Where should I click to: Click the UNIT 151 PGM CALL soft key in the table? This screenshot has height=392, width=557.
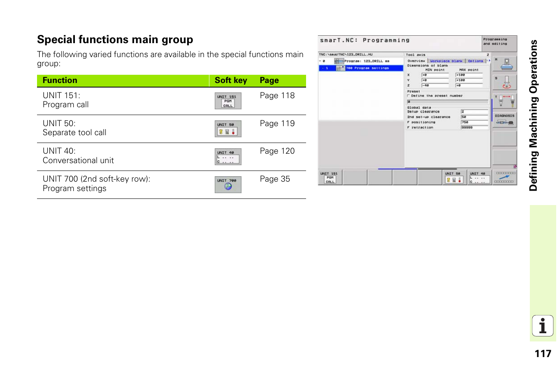click(228, 101)
